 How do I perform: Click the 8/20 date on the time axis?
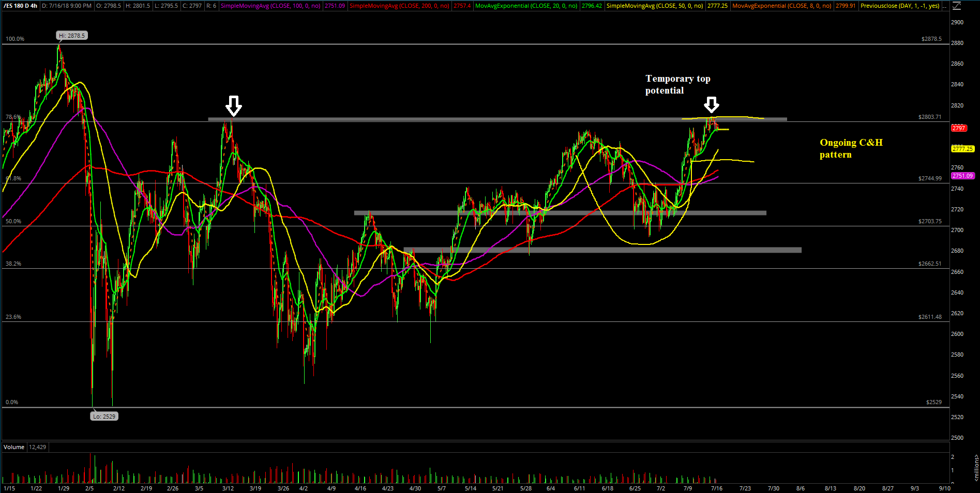coord(860,488)
